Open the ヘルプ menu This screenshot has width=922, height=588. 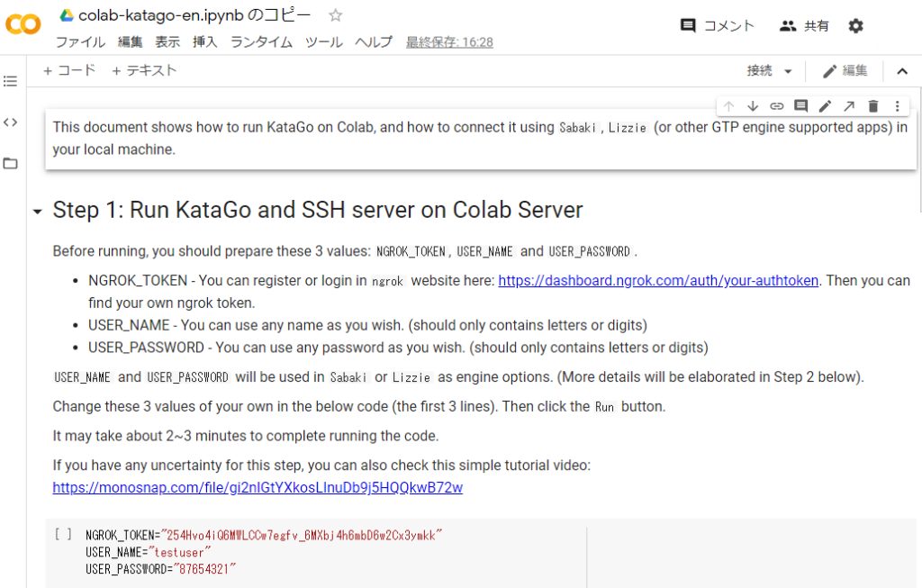pos(374,42)
